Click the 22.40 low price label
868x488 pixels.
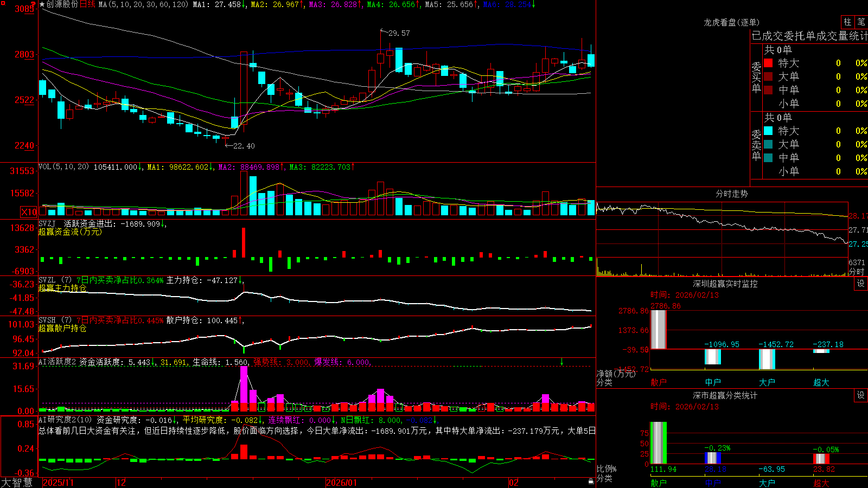pos(244,146)
